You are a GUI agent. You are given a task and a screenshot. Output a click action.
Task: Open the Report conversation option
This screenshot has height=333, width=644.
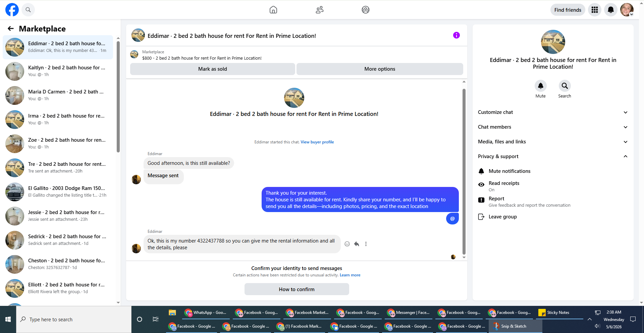click(553, 202)
